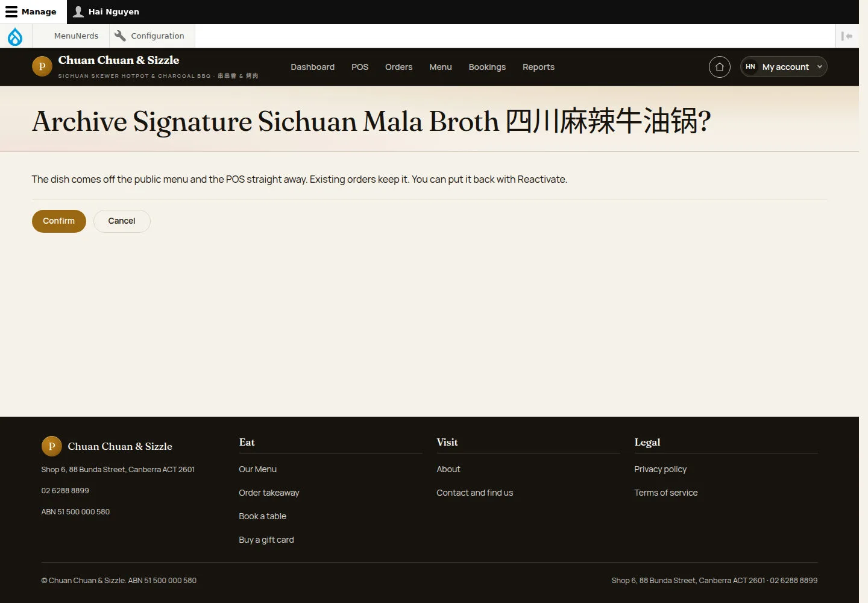Select Buy a gift card link
The width and height of the screenshot is (868, 603).
pyautogui.click(x=266, y=540)
